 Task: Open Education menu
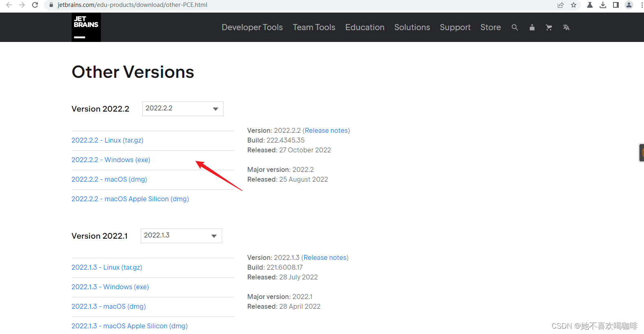(x=365, y=27)
